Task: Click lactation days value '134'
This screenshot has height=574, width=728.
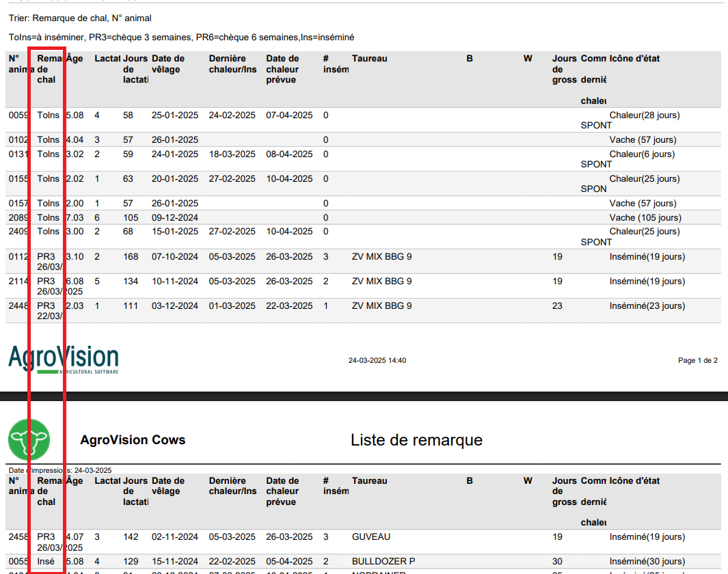Action: coord(131,282)
